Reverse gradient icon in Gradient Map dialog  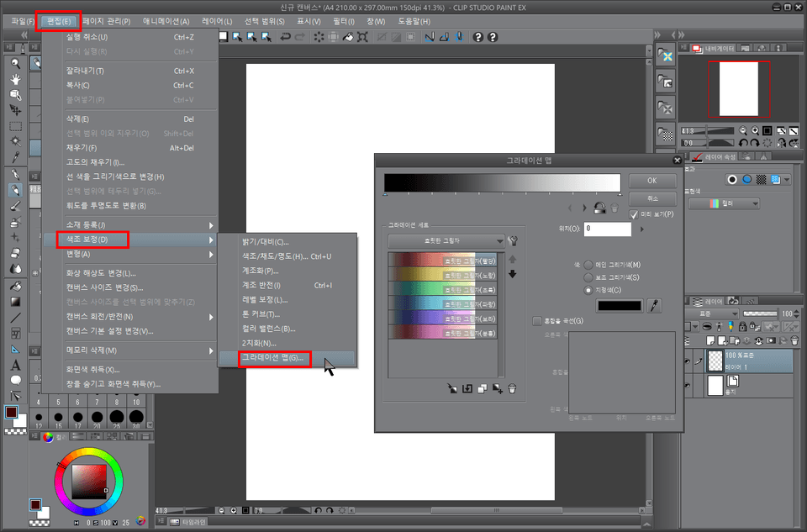(x=599, y=208)
